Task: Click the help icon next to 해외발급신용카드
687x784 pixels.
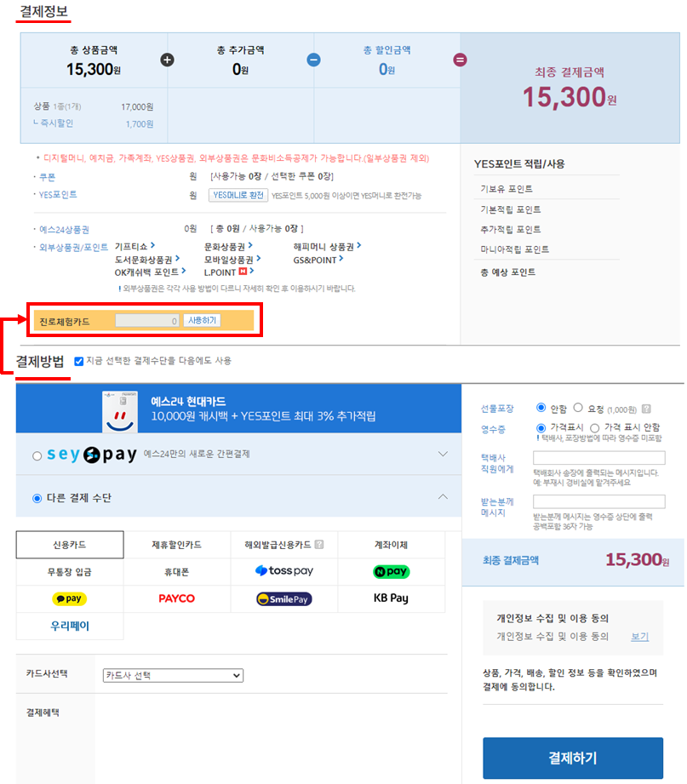Action: [319, 545]
